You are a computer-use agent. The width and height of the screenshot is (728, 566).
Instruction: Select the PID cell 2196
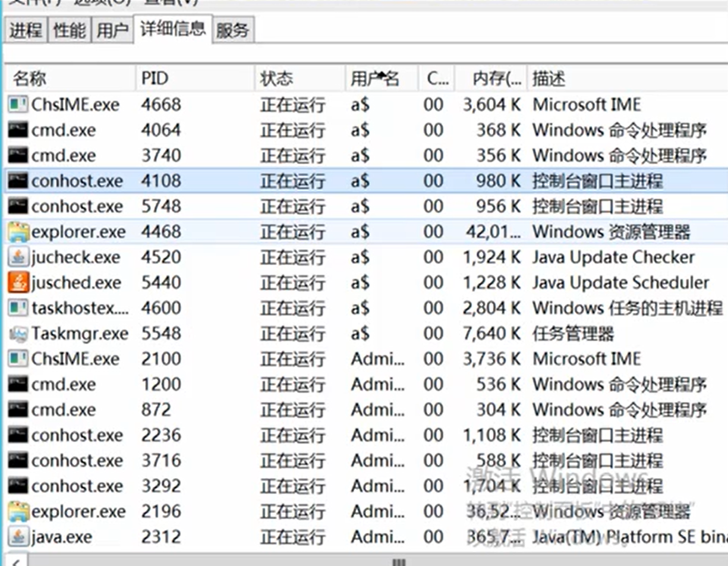pos(161,511)
